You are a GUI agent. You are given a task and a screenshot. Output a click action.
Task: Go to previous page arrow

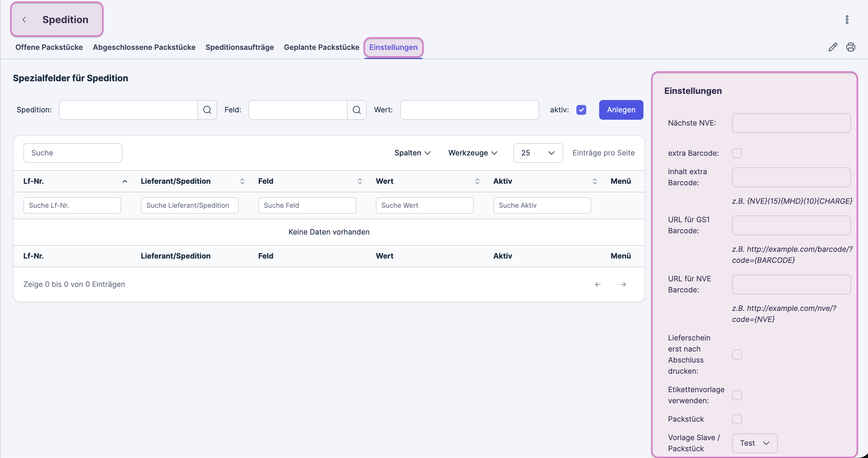pos(597,284)
